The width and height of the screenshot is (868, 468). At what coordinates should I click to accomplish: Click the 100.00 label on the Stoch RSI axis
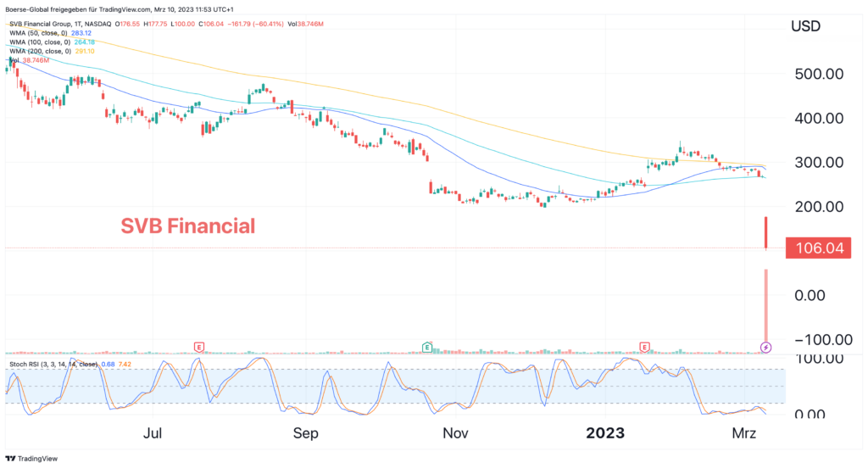point(819,359)
